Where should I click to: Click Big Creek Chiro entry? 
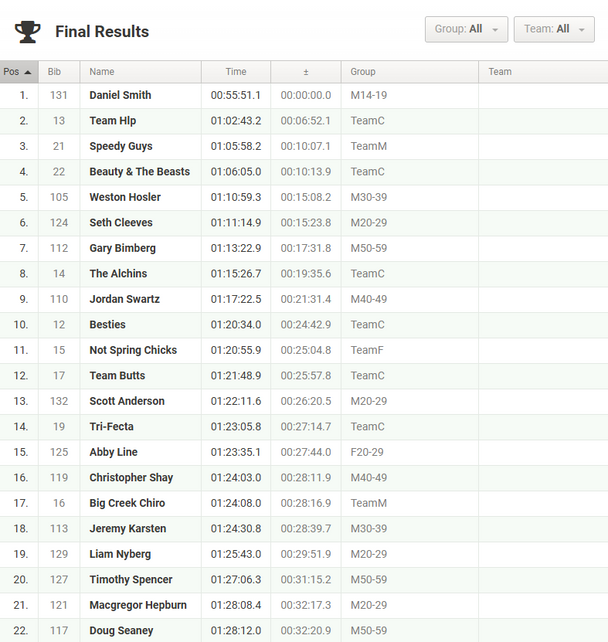tap(127, 503)
